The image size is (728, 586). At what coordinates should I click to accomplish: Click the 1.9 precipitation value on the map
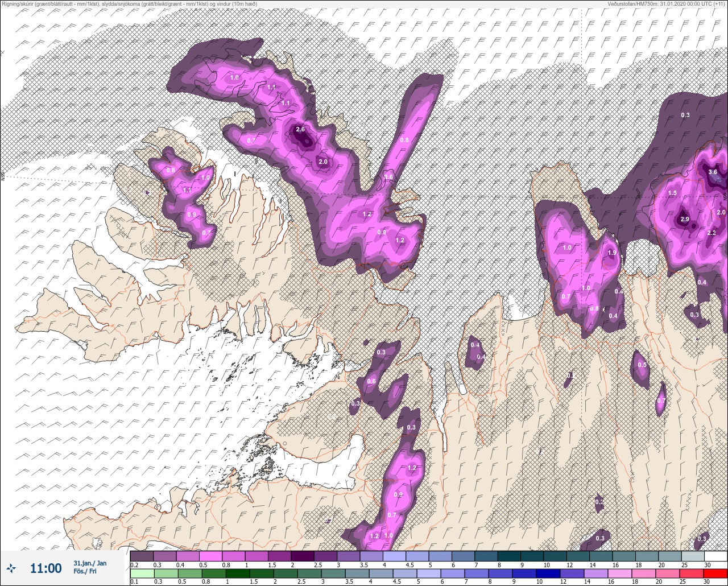coord(612,253)
